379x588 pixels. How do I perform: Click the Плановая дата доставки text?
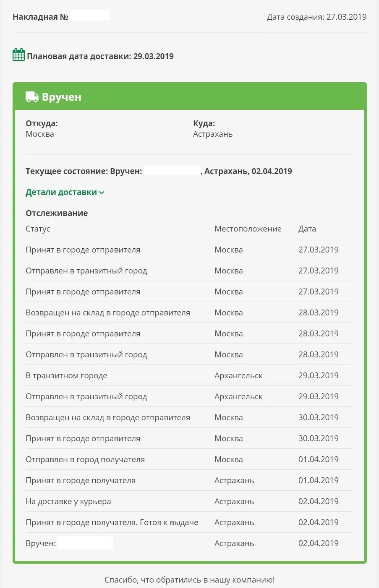tap(100, 56)
